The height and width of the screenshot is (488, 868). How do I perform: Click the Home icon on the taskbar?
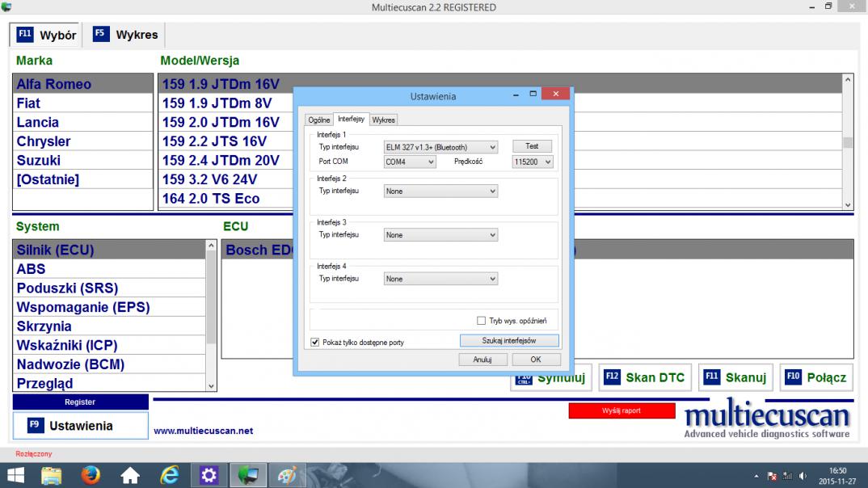130,475
